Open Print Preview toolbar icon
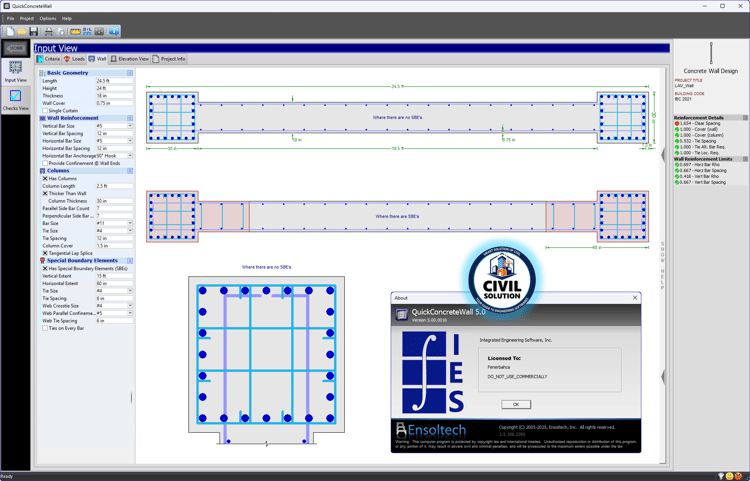The height and width of the screenshot is (481, 750). (61, 32)
